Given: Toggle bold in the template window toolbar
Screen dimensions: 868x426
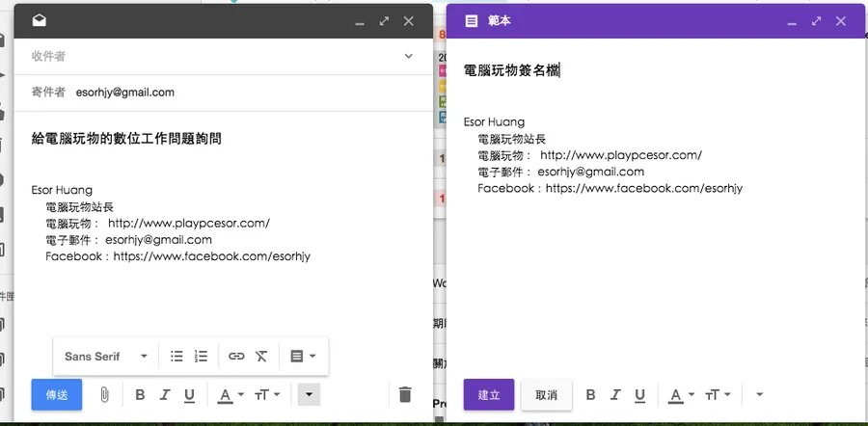Looking at the screenshot, I should (x=590, y=395).
